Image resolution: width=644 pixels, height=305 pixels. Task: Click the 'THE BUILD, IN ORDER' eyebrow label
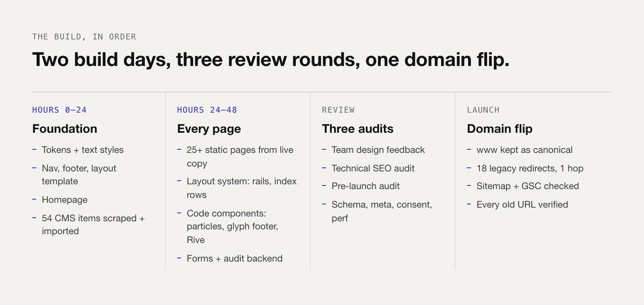click(x=84, y=37)
